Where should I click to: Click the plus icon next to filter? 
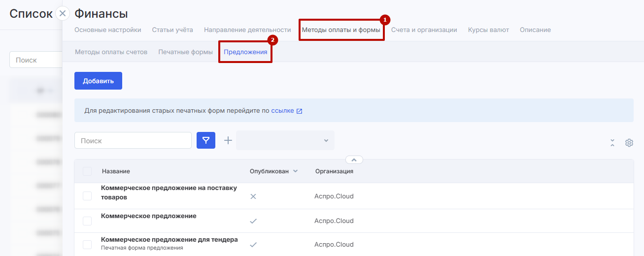228,140
